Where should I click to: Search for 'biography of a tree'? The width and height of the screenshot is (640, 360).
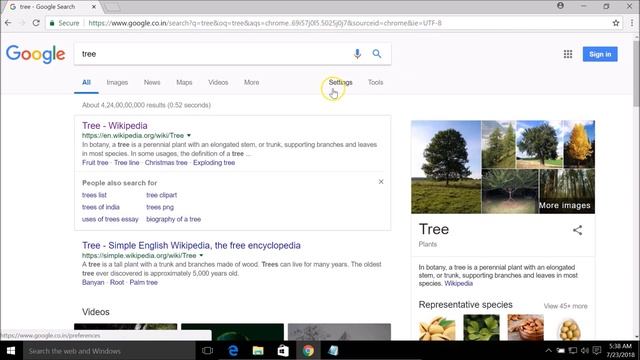(x=173, y=219)
